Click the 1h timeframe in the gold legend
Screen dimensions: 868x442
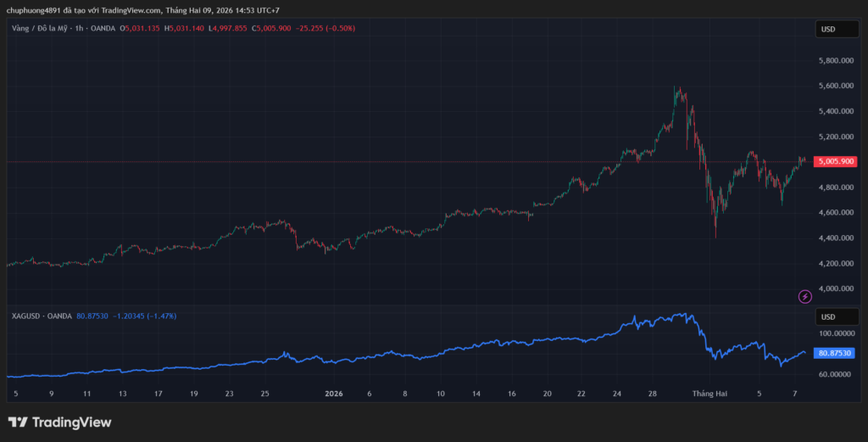click(x=79, y=28)
